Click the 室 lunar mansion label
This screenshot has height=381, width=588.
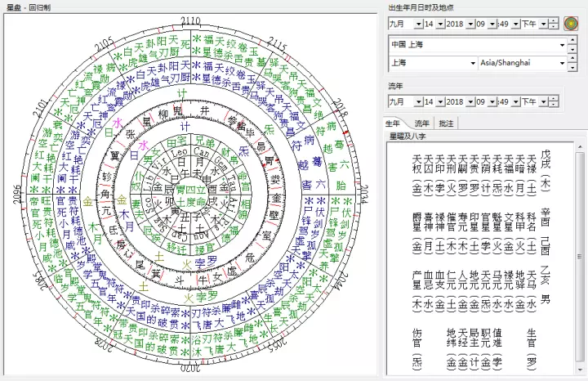pyautogui.click(x=266, y=235)
